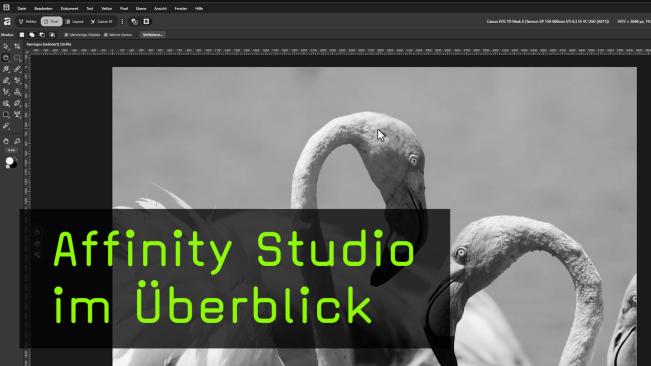Viewport: 651px width, 366px height.
Task: Select the flamingos document tab
Action: coord(49,44)
